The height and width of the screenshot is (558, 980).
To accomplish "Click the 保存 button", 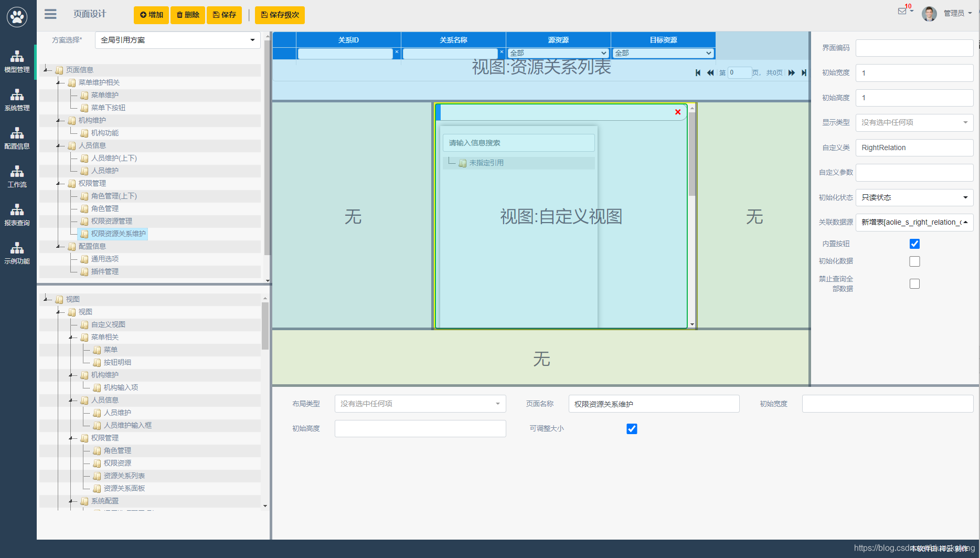I will click(x=224, y=15).
